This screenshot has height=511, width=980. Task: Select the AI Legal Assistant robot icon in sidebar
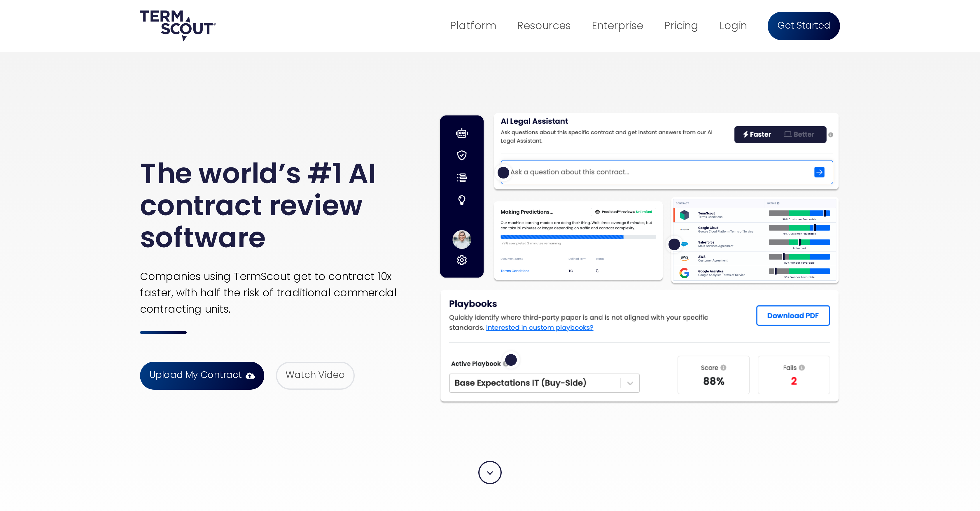(461, 133)
